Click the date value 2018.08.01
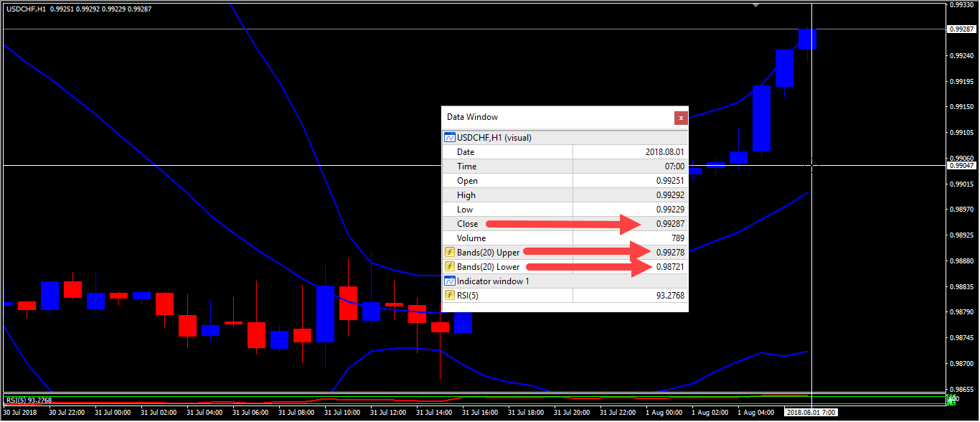This screenshot has width=980, height=422. point(666,152)
